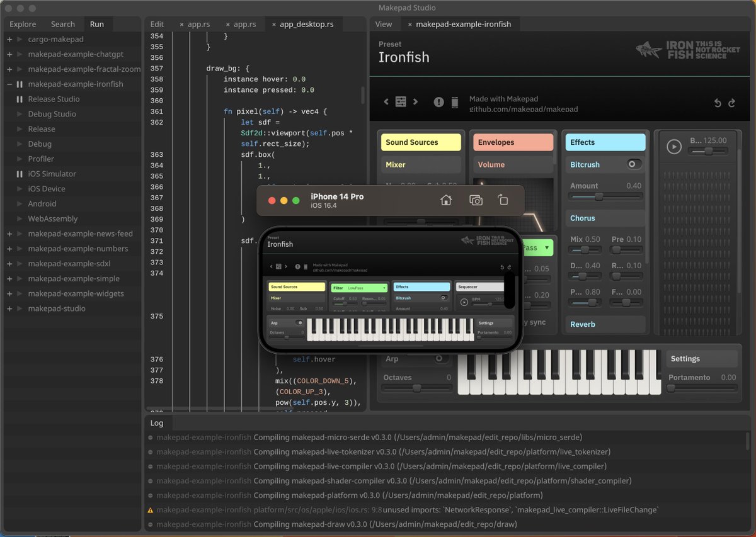Click the code editor vertical scrollbar
This screenshot has height=537, width=756.
(363, 94)
